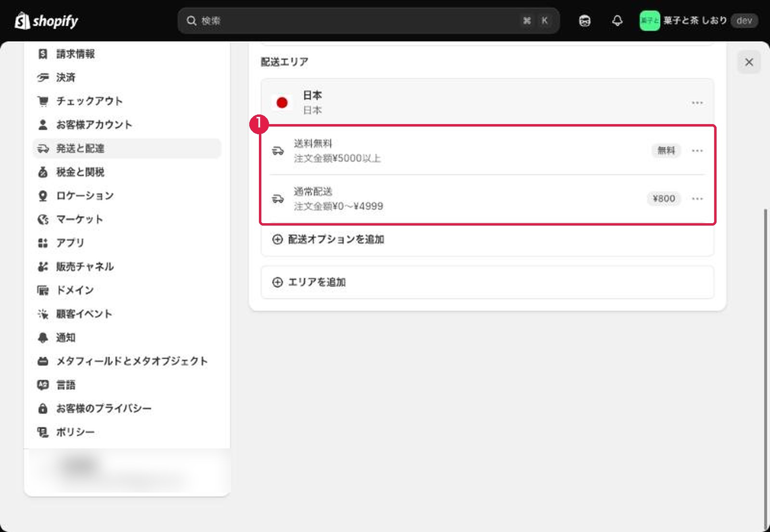The image size is (770, 532).
Task: Open 言語 settings
Action: tap(127, 384)
